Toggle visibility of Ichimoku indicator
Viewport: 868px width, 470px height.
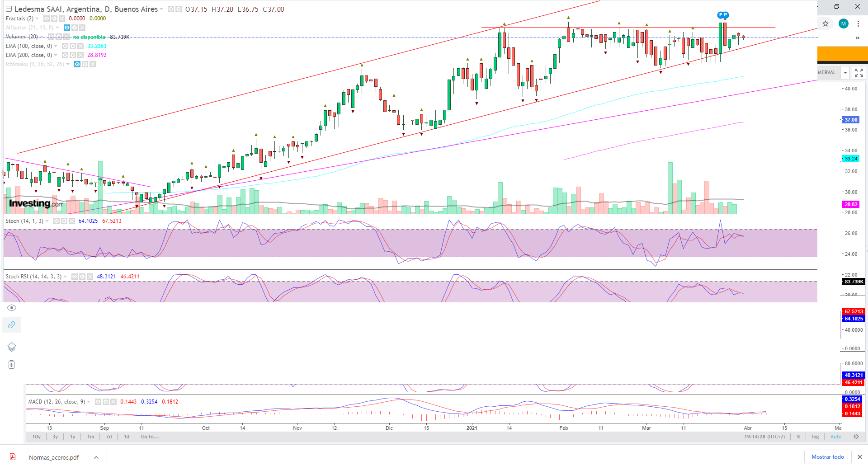(77, 64)
